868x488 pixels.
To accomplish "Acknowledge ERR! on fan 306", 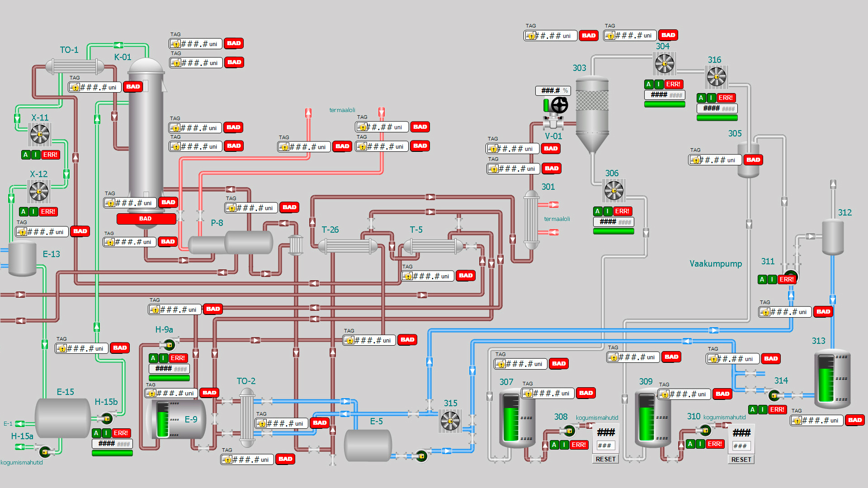I will (622, 211).
